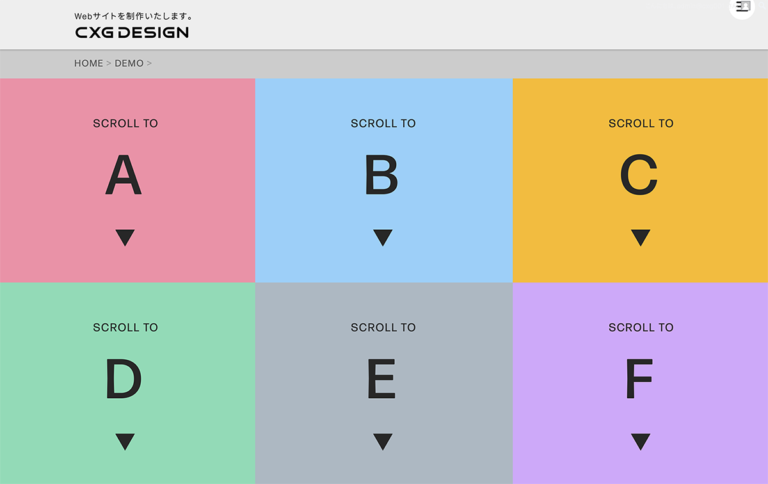Screen dimensions: 768x484
Task: Select the large letter F
Action: pos(639,380)
